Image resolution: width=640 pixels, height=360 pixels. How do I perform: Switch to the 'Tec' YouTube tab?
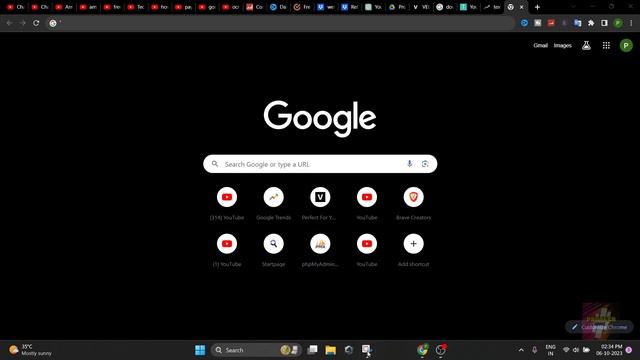[x=136, y=7]
